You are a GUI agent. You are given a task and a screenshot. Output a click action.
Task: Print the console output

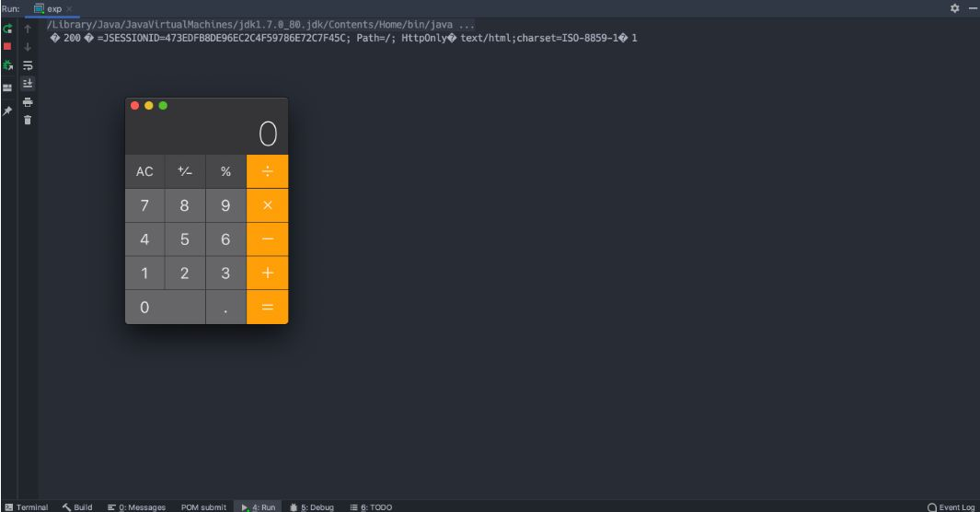click(28, 101)
